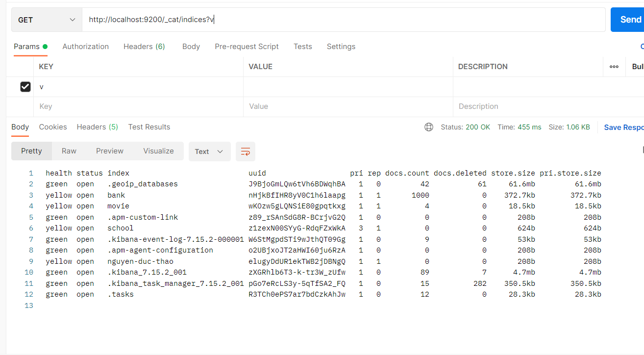Click the 'Time: 455 ms' response value
The width and height of the screenshot is (644, 355).
point(520,127)
